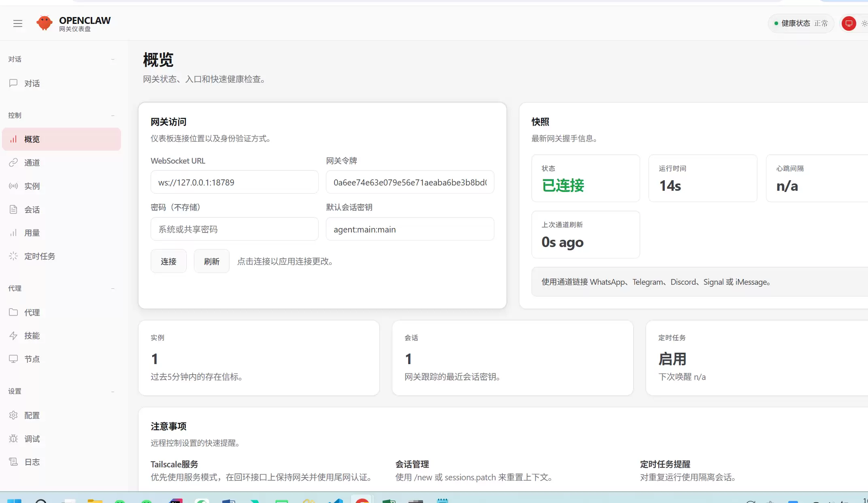868x503 pixels.
Task: Collapse the 对话 sidebar section
Action: (113, 59)
